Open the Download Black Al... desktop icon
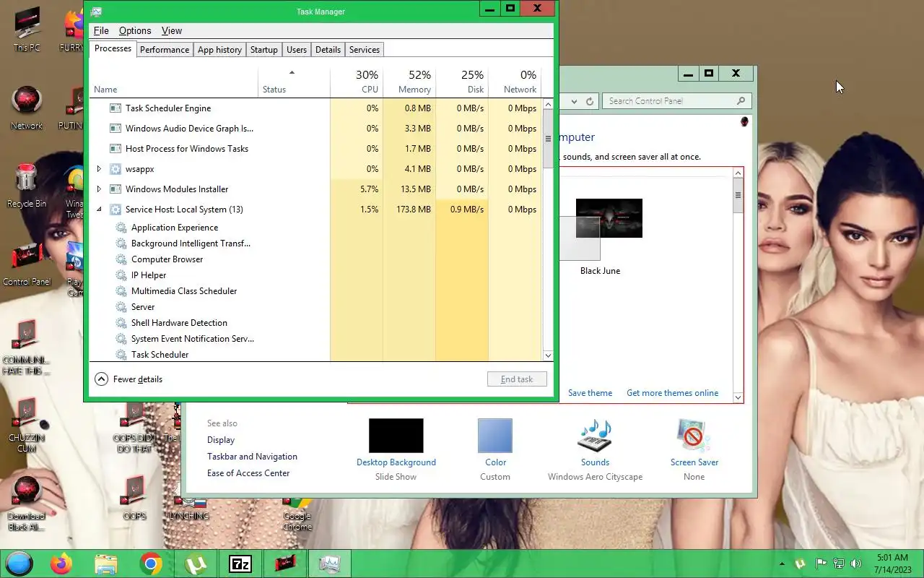 coord(27,504)
